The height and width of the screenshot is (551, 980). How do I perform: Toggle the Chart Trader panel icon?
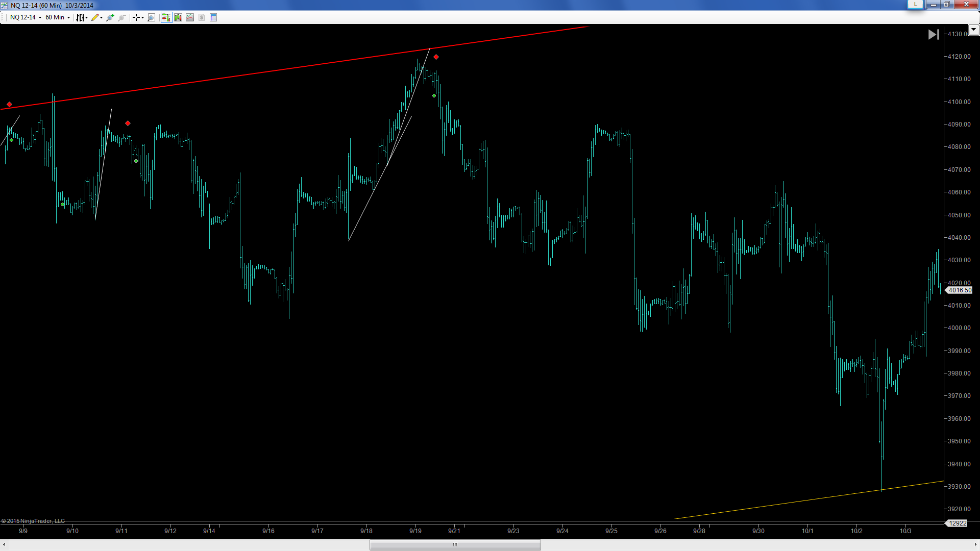pyautogui.click(x=166, y=17)
